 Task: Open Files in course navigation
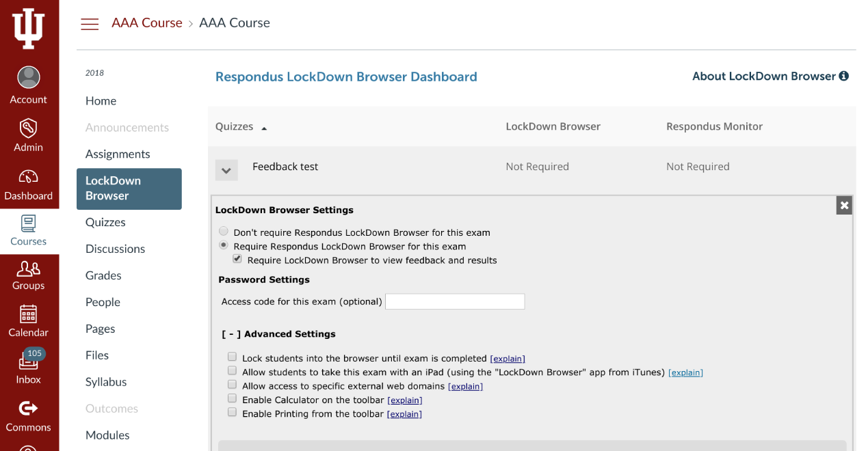pyautogui.click(x=97, y=355)
